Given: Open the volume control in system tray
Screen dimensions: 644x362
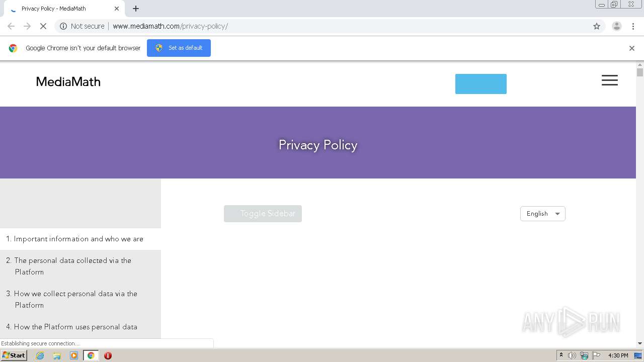Looking at the screenshot, I should (x=572, y=355).
